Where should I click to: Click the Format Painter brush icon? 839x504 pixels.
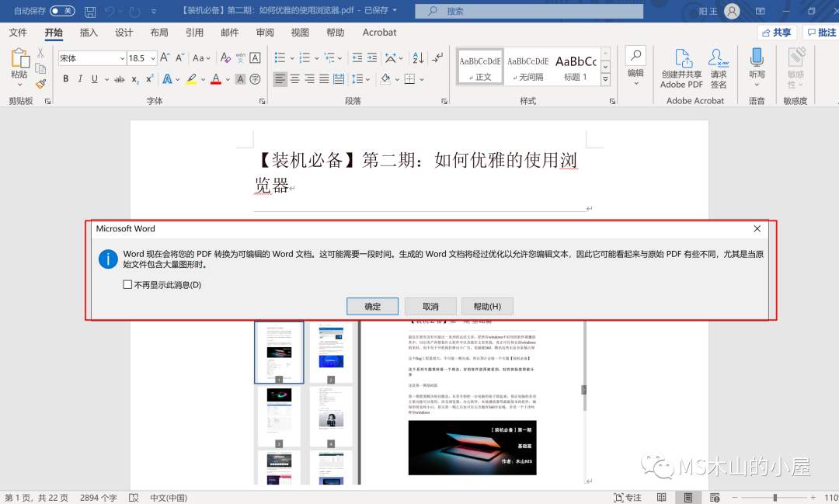tap(40, 83)
